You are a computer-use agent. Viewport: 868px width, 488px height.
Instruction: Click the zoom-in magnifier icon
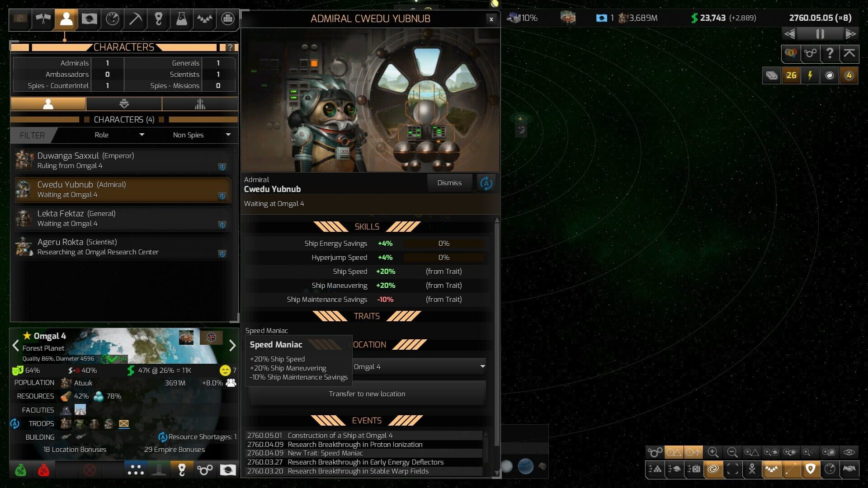coord(713,452)
